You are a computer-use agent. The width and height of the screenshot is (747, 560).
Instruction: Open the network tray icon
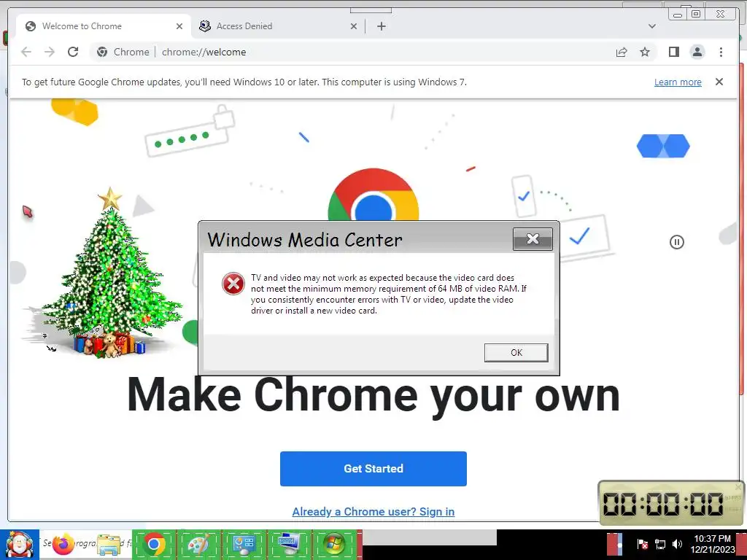click(659, 544)
